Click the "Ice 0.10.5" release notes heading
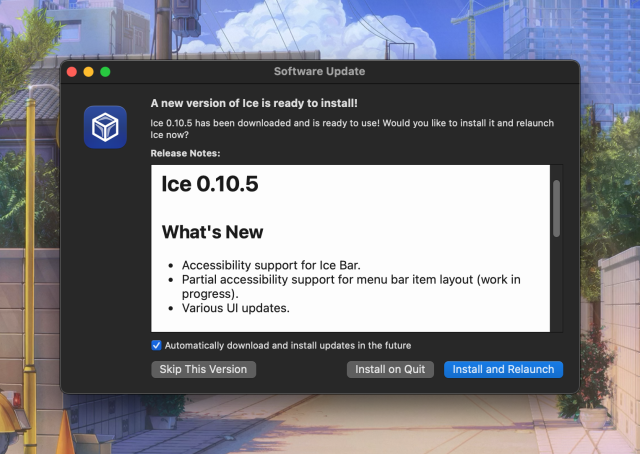Viewport: 640px width, 454px height. (x=211, y=184)
